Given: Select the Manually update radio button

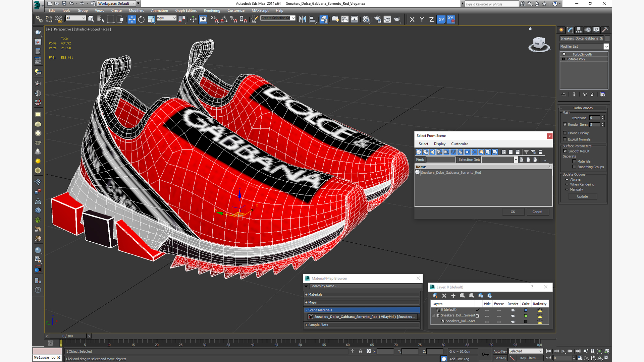Looking at the screenshot, I should click(x=567, y=189).
